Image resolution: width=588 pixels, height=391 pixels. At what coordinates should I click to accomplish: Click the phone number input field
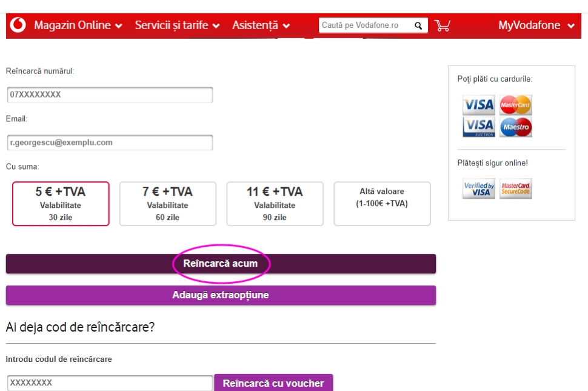click(110, 95)
